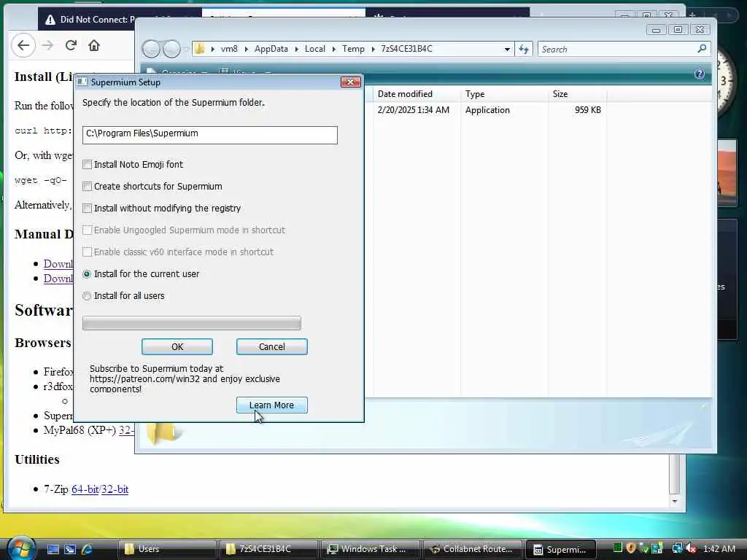Screen dimensions: 747x560
Task: Expand the arrow after Temp in breadcrumb
Action: (x=373, y=49)
